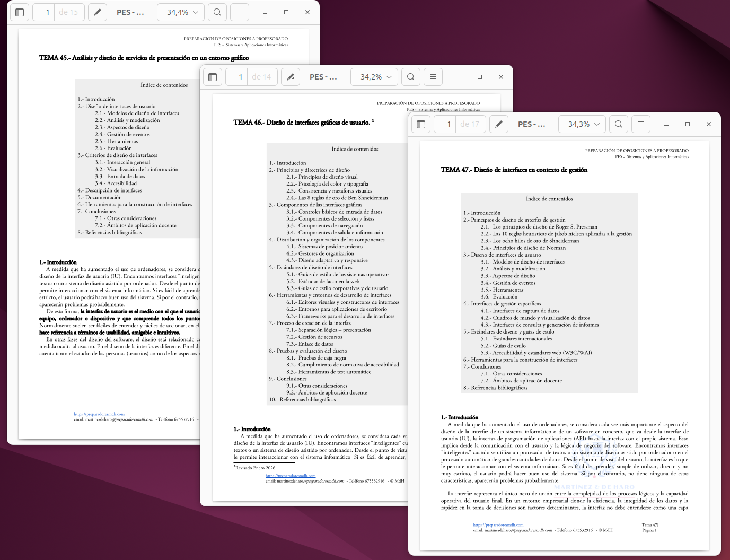Open the hamburger menu in TEMA 45 window
This screenshot has width=730, height=560.
click(240, 12)
